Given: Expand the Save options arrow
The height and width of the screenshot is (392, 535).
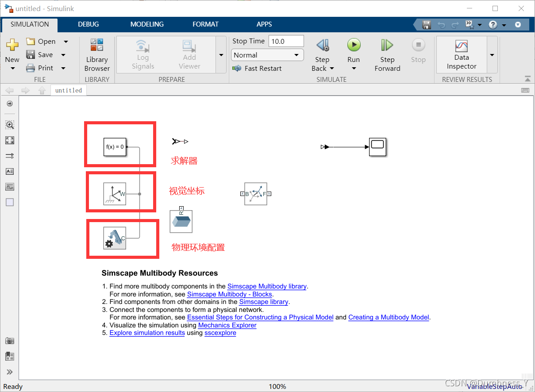Looking at the screenshot, I should tap(63, 55).
